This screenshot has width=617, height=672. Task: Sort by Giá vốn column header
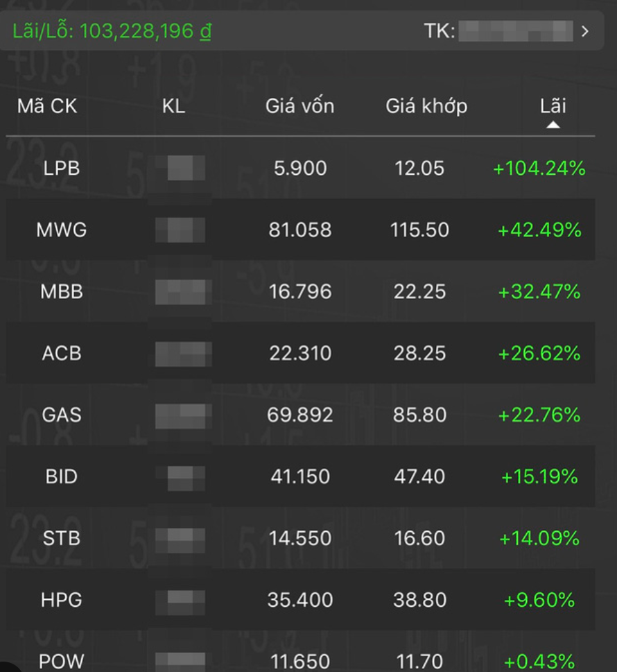tap(299, 106)
